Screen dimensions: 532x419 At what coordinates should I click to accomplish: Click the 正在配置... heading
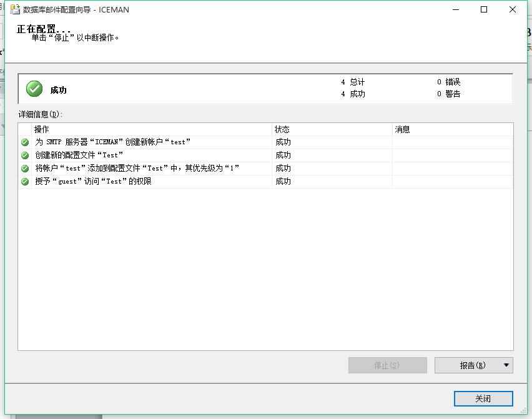coord(44,29)
